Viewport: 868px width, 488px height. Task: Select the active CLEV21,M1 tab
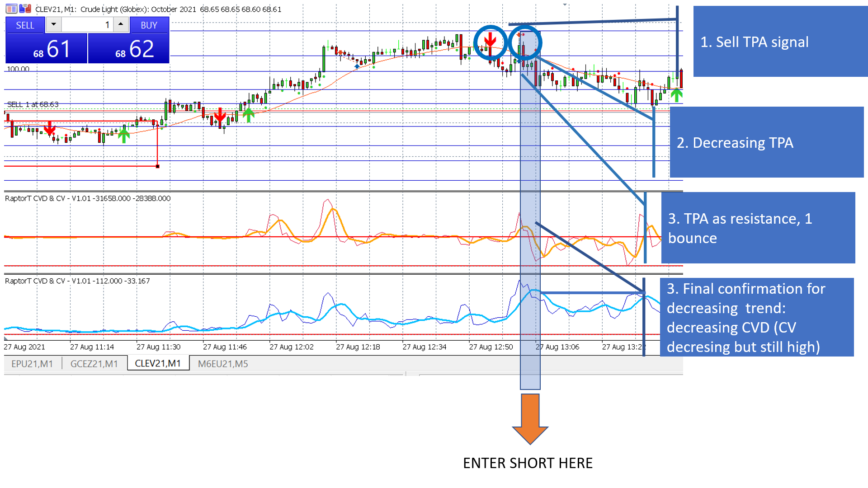point(158,364)
